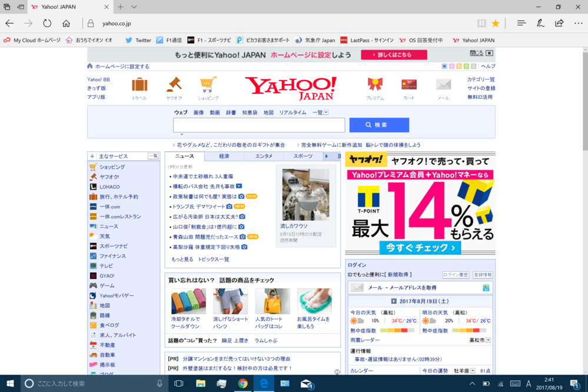Open LastPass sign-in bookmark

tap(367, 40)
